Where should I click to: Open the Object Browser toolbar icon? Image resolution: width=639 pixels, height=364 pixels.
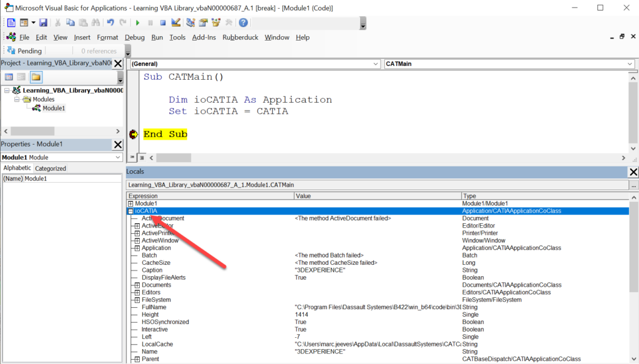point(215,23)
